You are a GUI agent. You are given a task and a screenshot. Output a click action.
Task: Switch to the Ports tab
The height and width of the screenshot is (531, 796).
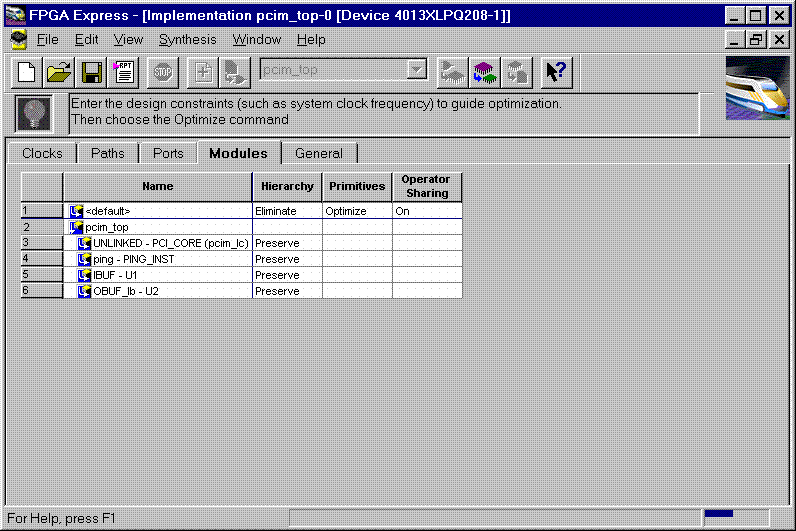coord(168,153)
